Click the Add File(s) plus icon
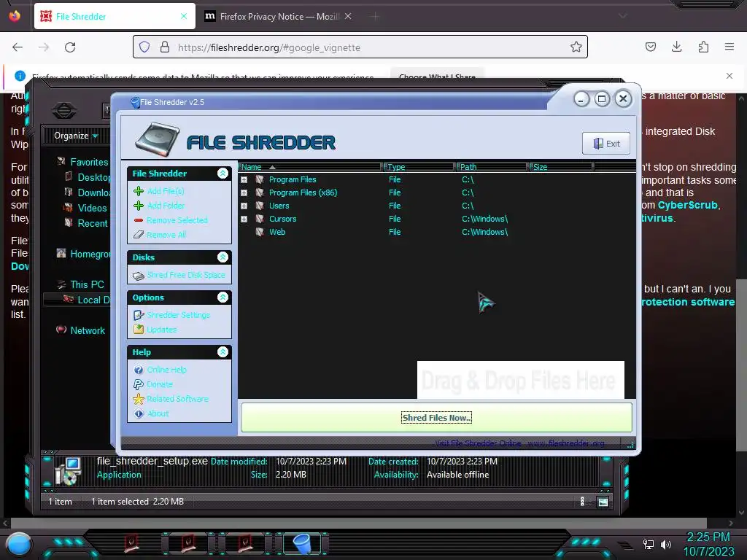The width and height of the screenshot is (747, 560). point(139,191)
